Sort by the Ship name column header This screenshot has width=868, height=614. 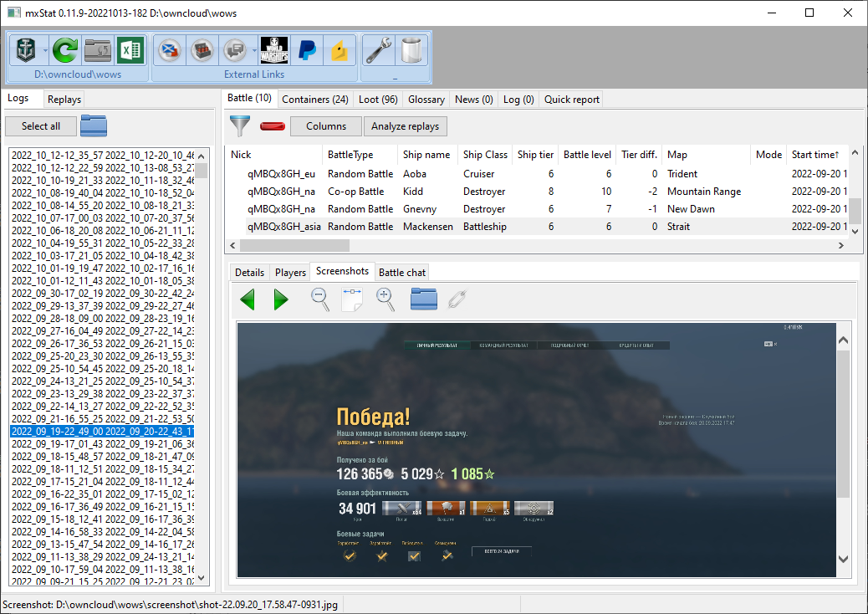[428, 155]
